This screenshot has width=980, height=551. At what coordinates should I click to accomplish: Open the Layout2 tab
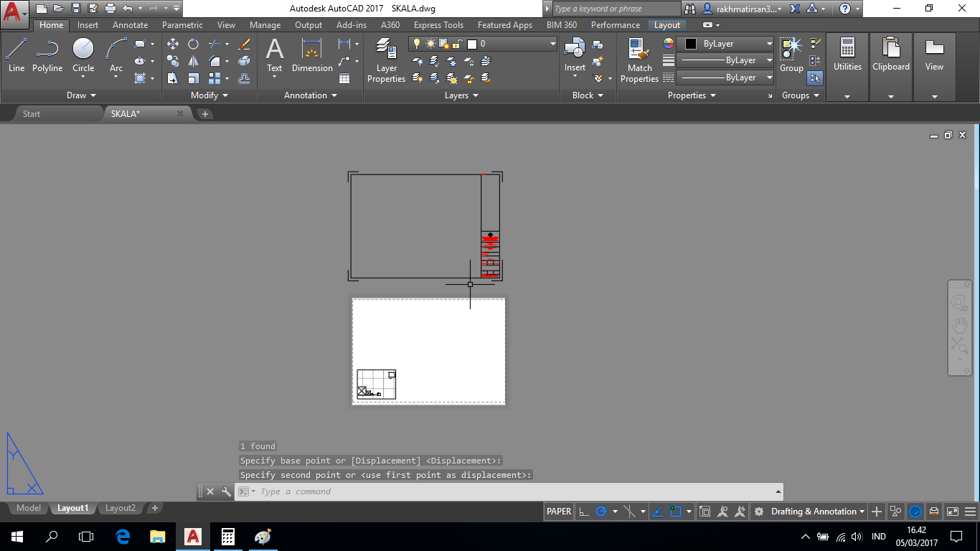pyautogui.click(x=120, y=508)
